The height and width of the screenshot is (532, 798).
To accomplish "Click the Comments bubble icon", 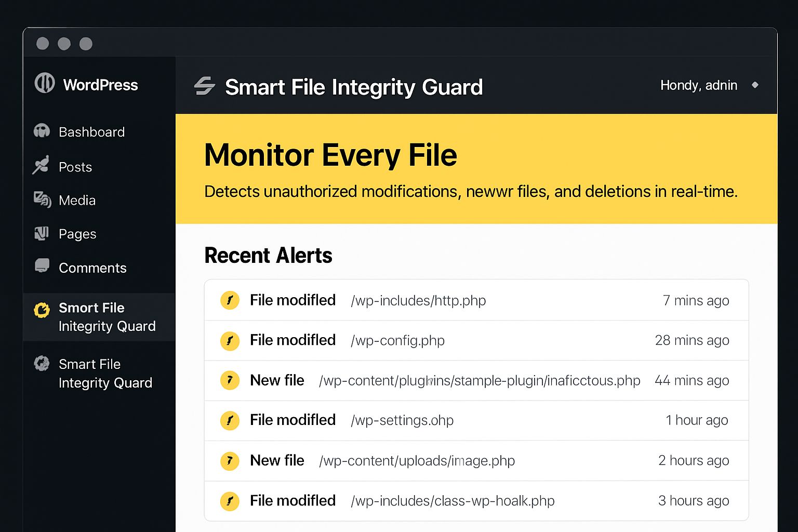I will tap(42, 266).
